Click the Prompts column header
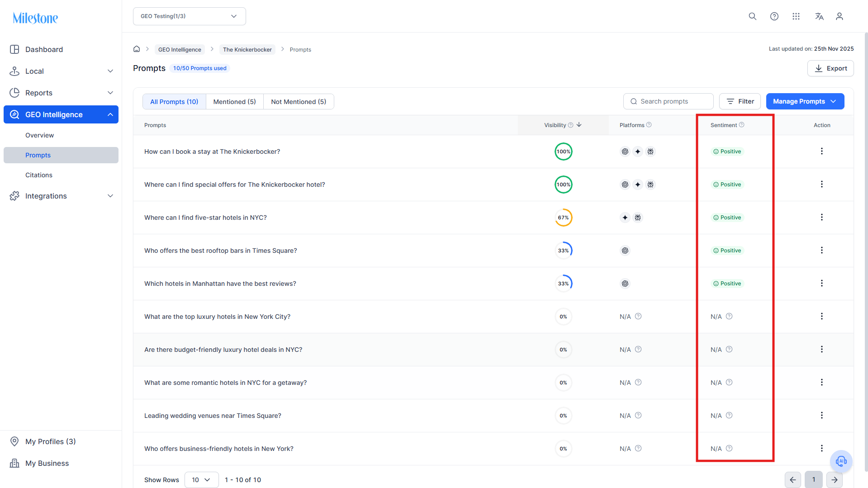This screenshot has height=488, width=868. (155, 125)
